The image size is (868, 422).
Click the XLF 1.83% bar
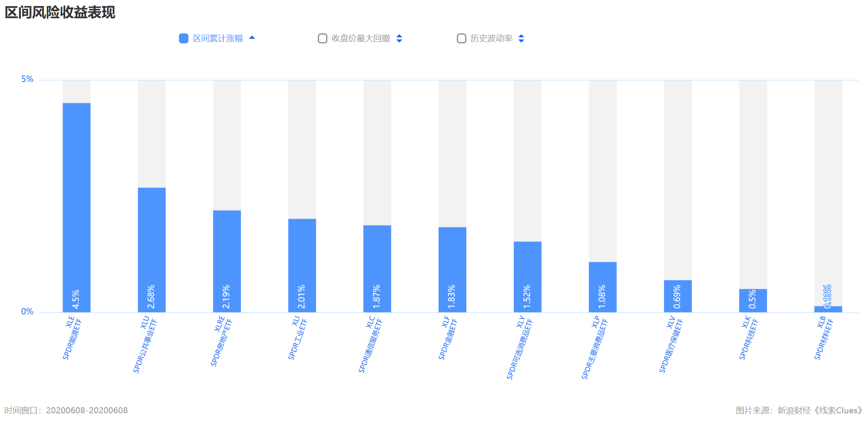(x=452, y=269)
